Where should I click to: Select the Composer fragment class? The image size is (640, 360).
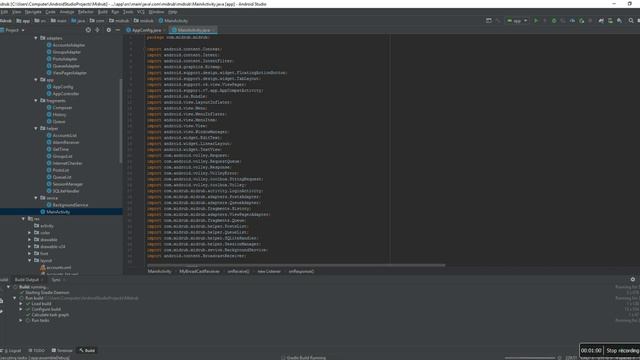(x=59, y=107)
